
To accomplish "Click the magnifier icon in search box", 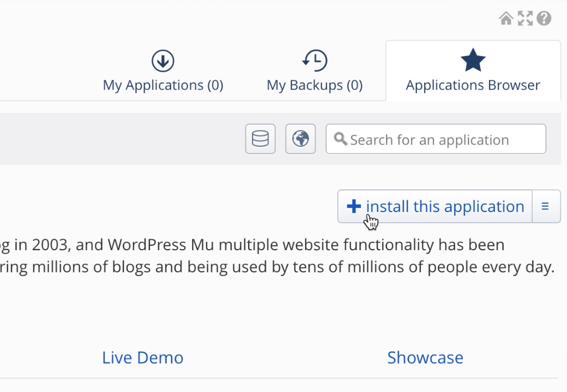I will (341, 138).
